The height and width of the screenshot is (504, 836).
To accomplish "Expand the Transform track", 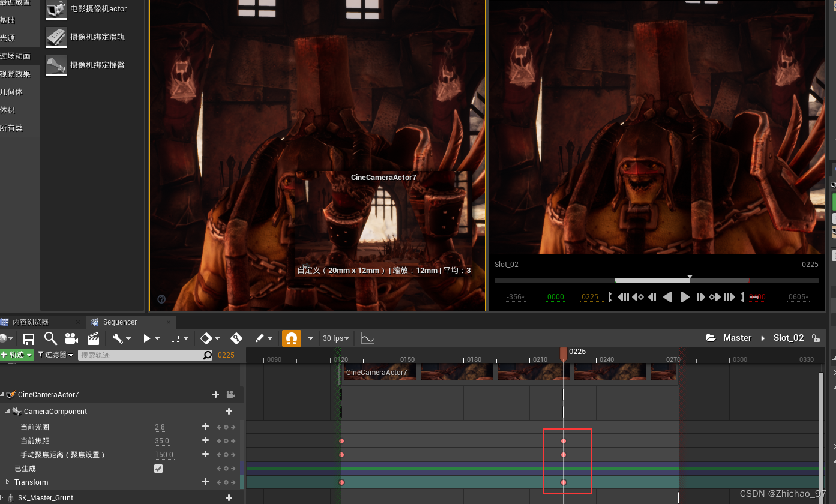I will [8, 482].
